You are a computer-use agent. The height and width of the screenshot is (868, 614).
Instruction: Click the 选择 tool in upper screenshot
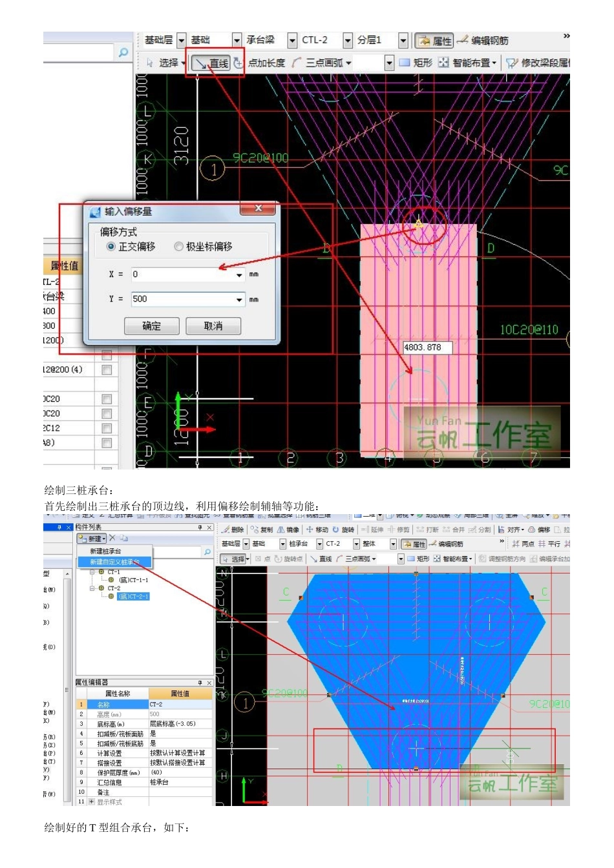tap(166, 63)
